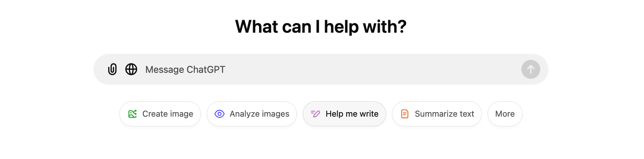This screenshot has height=159, width=644.
Task: Click the pink pencil icon beside Help me write
Action: click(x=315, y=114)
